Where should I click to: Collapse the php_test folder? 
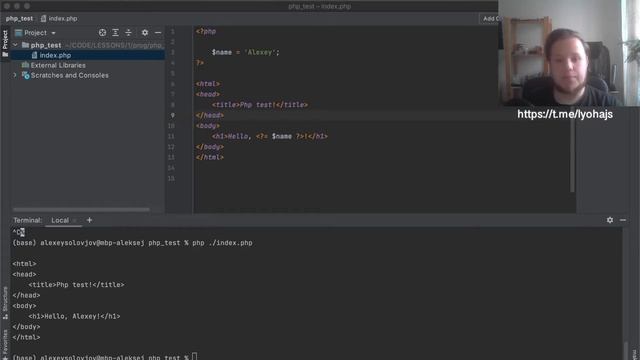click(x=16, y=45)
